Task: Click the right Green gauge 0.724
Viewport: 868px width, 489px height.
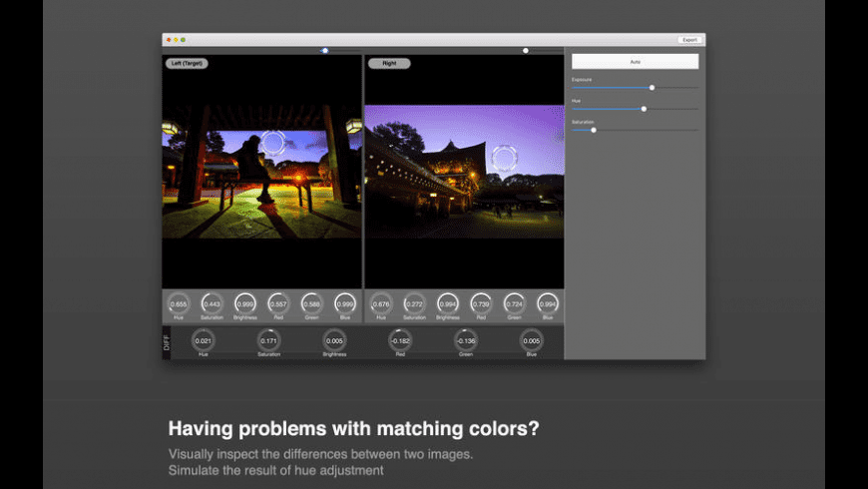Action: click(x=514, y=304)
